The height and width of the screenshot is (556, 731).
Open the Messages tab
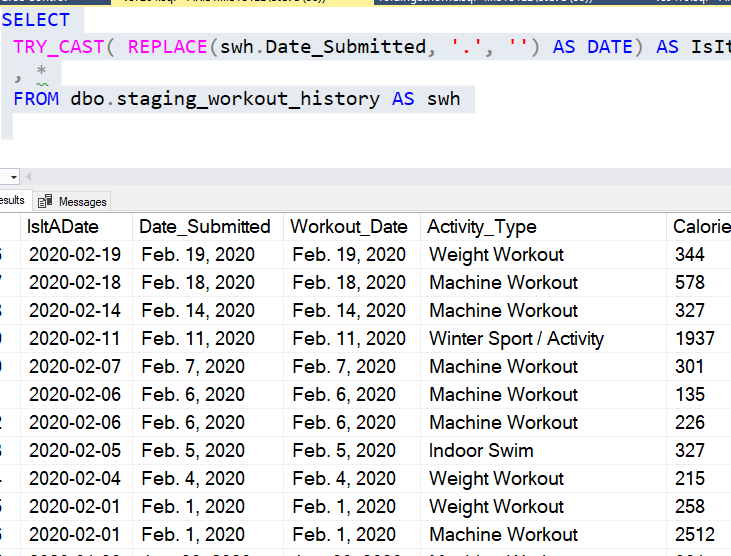[82, 202]
